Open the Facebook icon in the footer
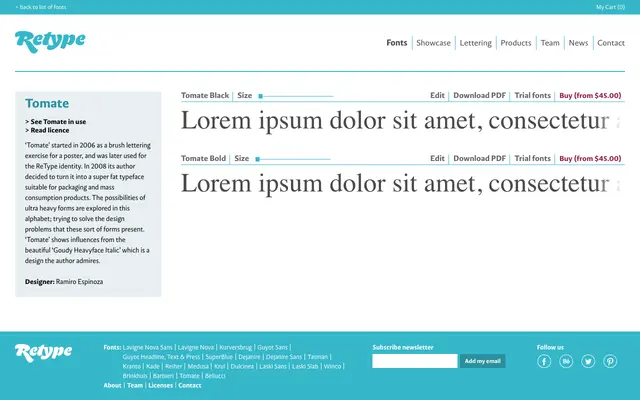The image size is (640, 400). pyautogui.click(x=544, y=361)
